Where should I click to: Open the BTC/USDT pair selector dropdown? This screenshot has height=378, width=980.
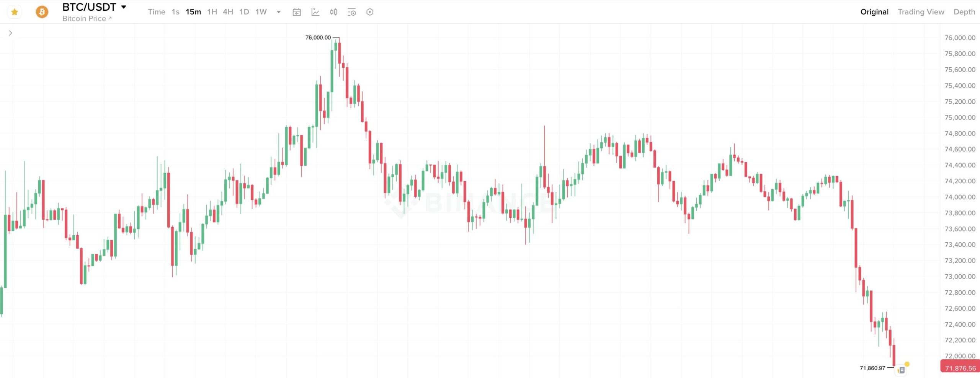[123, 7]
